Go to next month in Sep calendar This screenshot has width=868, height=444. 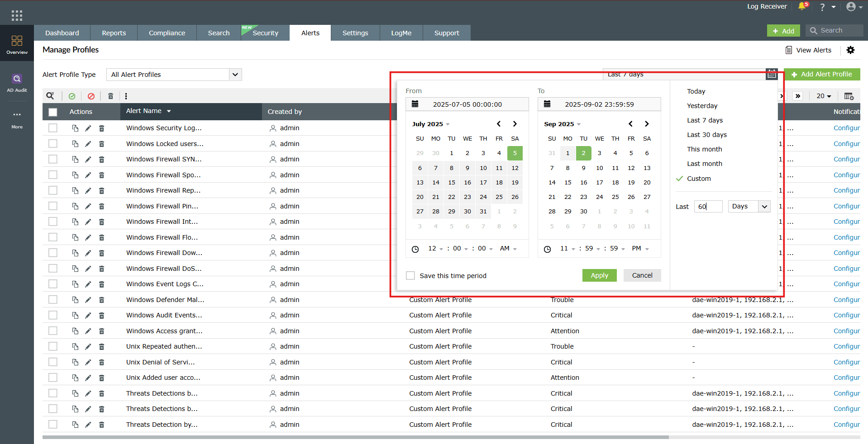(647, 124)
